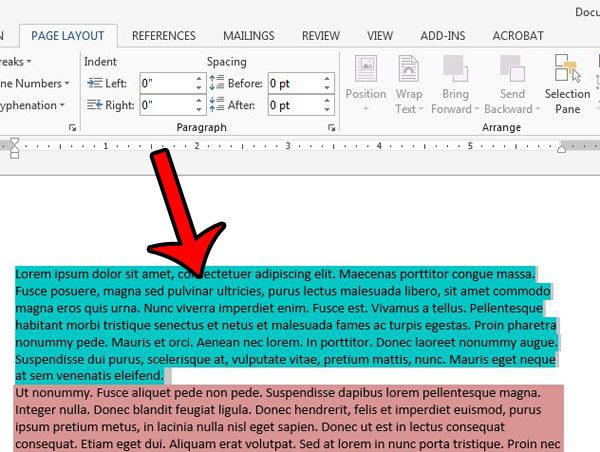Viewport: 600px width, 452px height.
Task: Decrease the Indent Right value
Action: click(199, 110)
